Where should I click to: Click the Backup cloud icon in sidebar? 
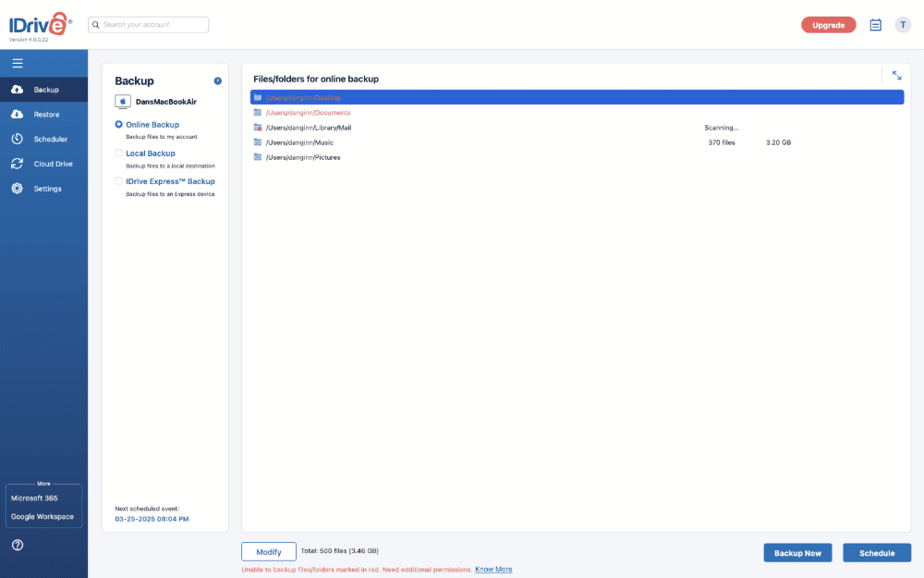(x=17, y=90)
